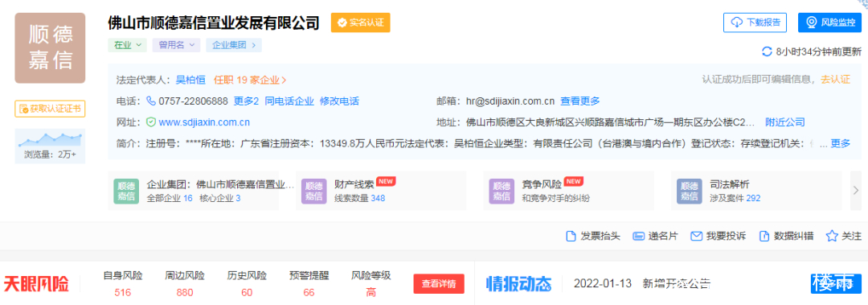Click the 司法解析 card logo icon
This screenshot has height=305, width=868.
(x=690, y=191)
